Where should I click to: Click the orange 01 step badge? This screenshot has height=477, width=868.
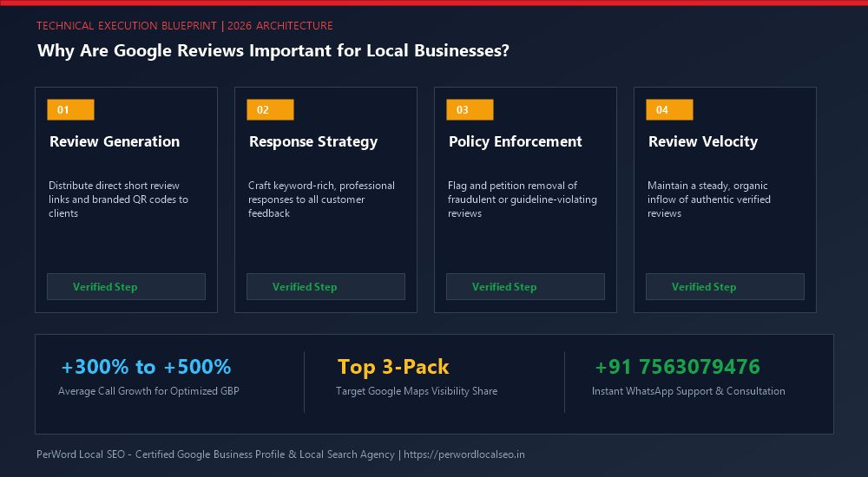tap(70, 109)
